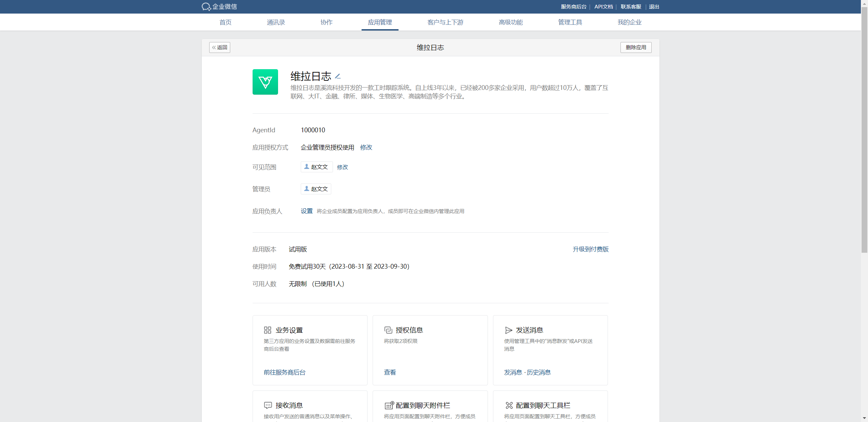Open the 客户与上下游 tab
Viewport: 868px width, 422px height.
click(x=446, y=22)
